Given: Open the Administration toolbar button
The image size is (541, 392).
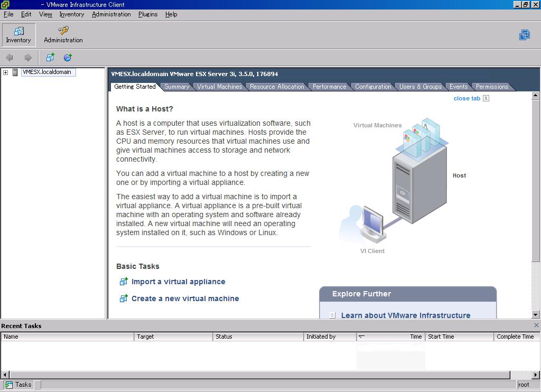Looking at the screenshot, I should point(63,35).
